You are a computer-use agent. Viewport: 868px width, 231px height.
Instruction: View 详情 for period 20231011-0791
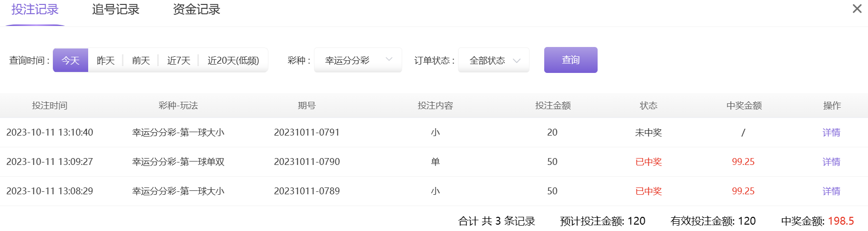(831, 133)
